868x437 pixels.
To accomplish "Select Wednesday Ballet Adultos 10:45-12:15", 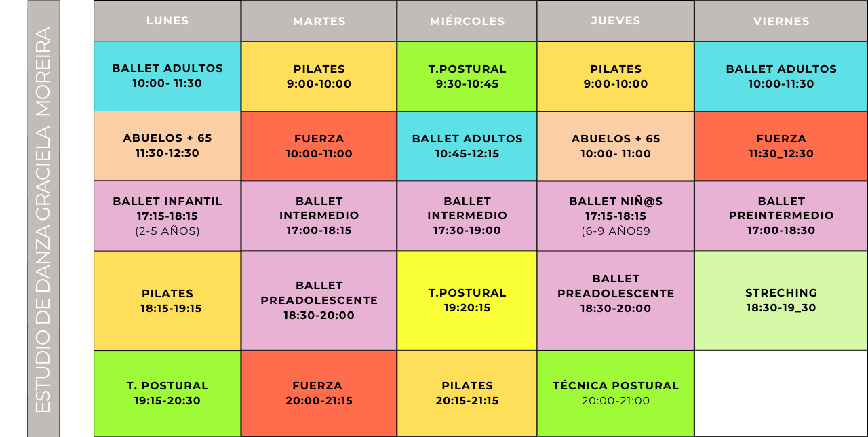I will (467, 146).
